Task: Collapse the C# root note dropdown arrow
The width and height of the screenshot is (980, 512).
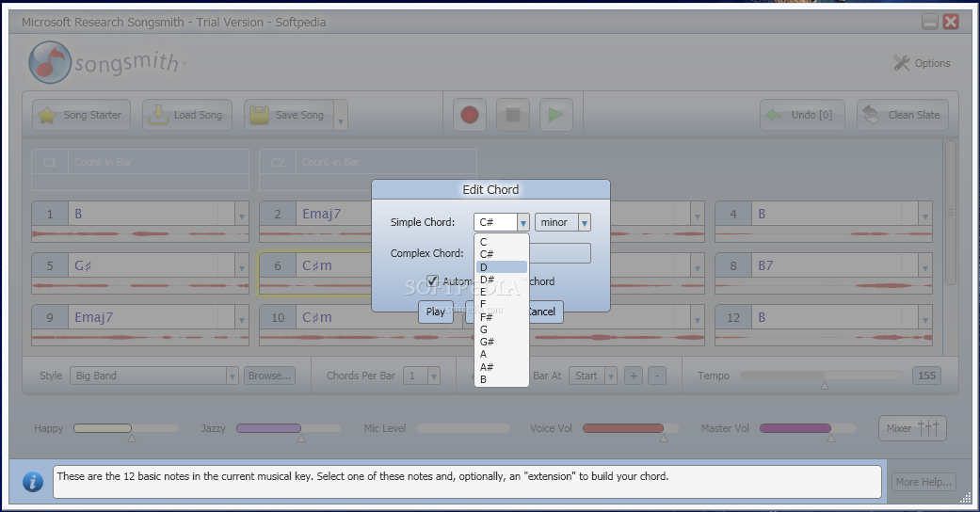Action: tap(523, 222)
